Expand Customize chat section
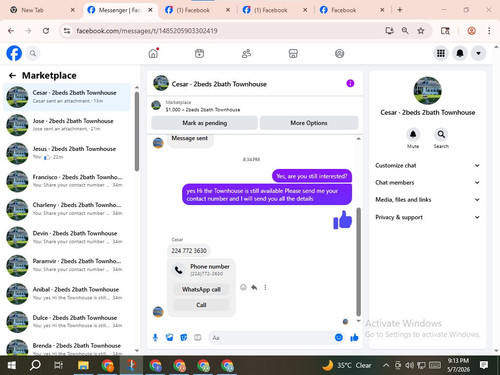Image resolution: width=500 pixels, height=375 pixels. click(427, 165)
